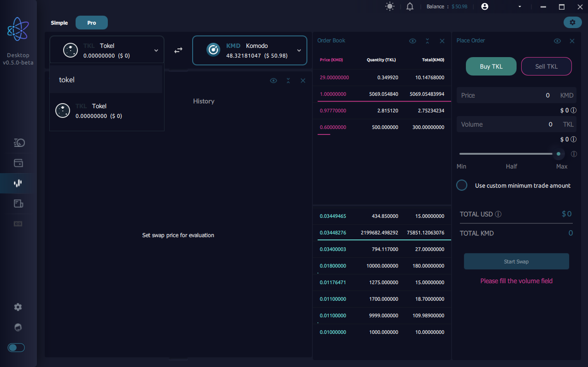Collapse the Order Book panel
The image size is (588, 367).
[x=427, y=41]
